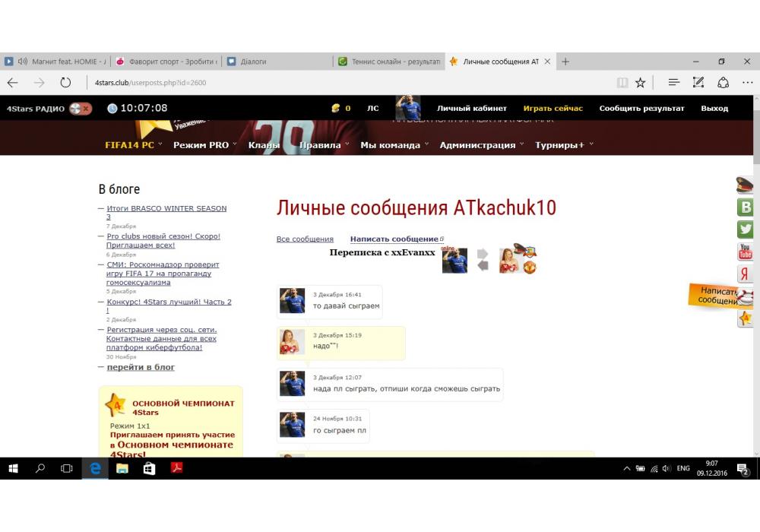Open Личный кабинет in top menu
This screenshot has height=532, width=760.
coord(471,109)
